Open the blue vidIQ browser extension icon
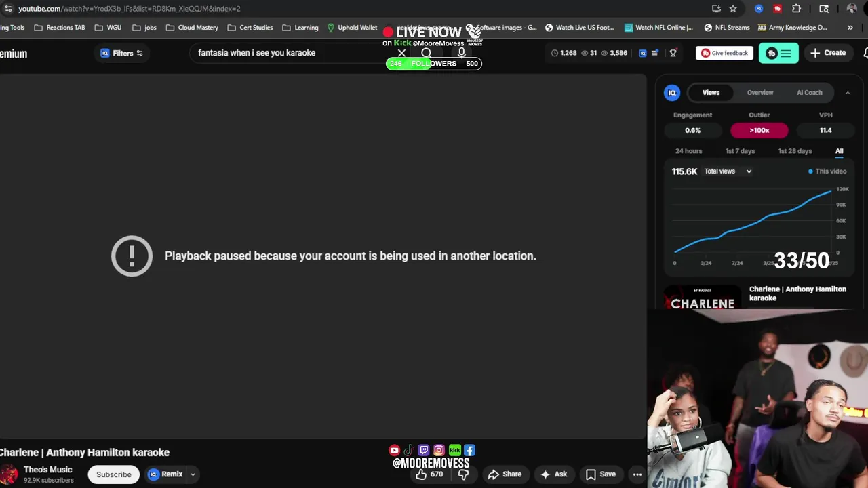This screenshot has height=488, width=868. [759, 9]
